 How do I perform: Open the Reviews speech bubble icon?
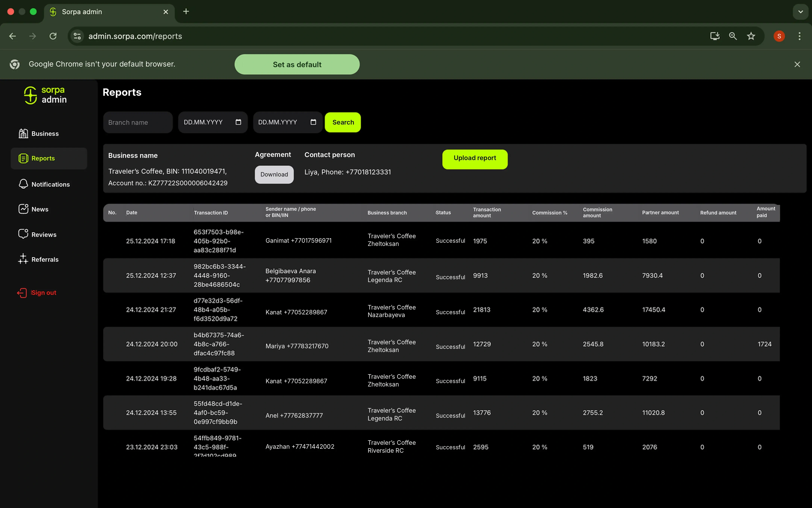(23, 234)
